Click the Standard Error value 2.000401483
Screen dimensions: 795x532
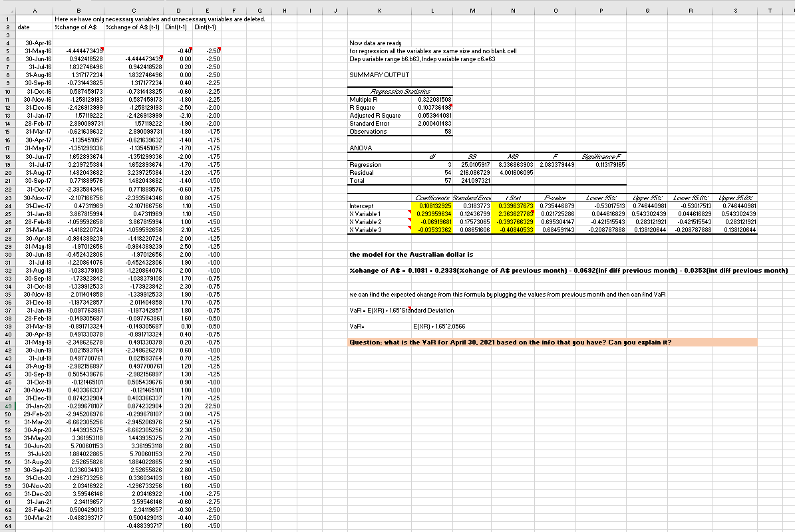tap(432, 124)
